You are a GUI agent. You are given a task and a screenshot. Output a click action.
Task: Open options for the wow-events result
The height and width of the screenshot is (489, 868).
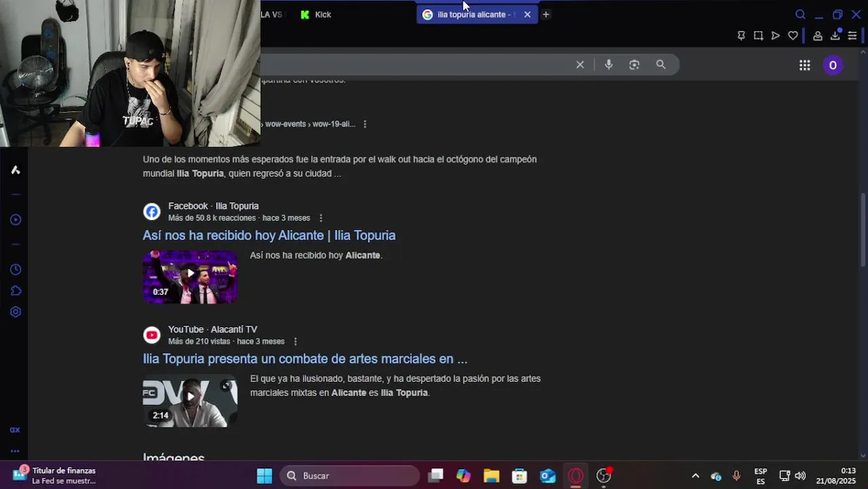(x=365, y=124)
